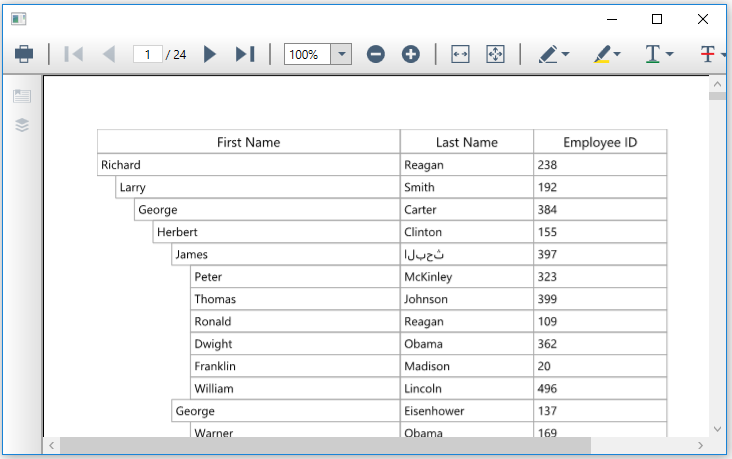This screenshot has height=459, width=732.
Task: Open the page thumbnails sidebar panel
Action: click(x=22, y=96)
